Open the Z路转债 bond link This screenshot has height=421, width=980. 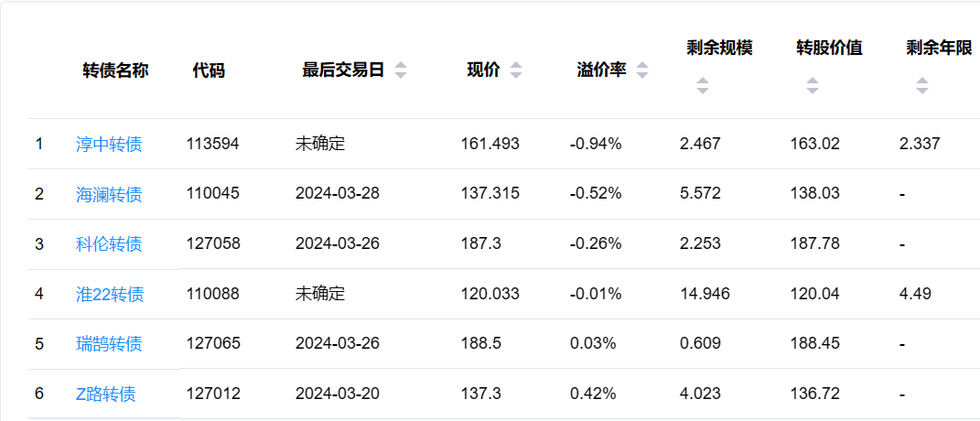click(106, 394)
